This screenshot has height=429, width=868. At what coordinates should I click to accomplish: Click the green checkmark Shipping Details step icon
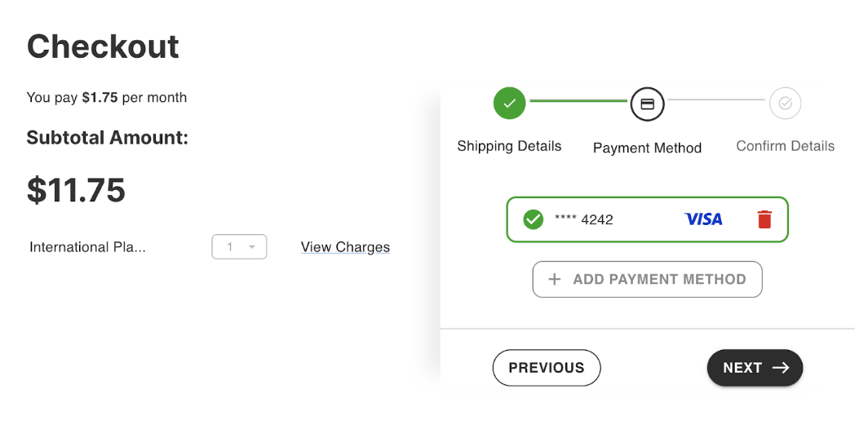click(x=509, y=103)
